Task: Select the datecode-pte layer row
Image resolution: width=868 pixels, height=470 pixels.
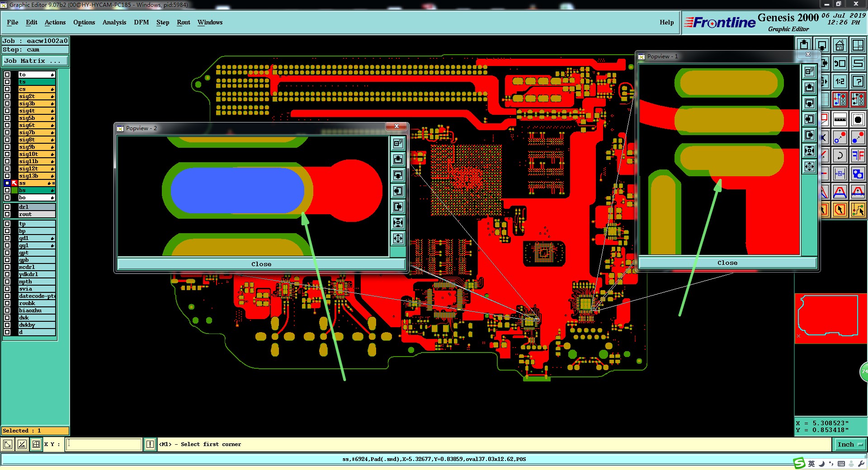Action: [x=37, y=296]
